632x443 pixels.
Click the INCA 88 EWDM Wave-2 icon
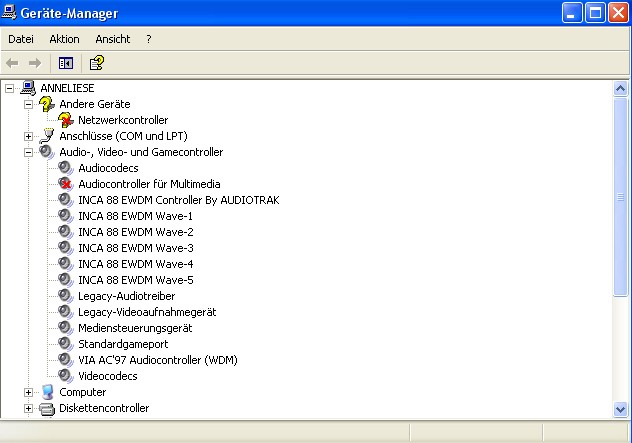[x=66, y=232]
